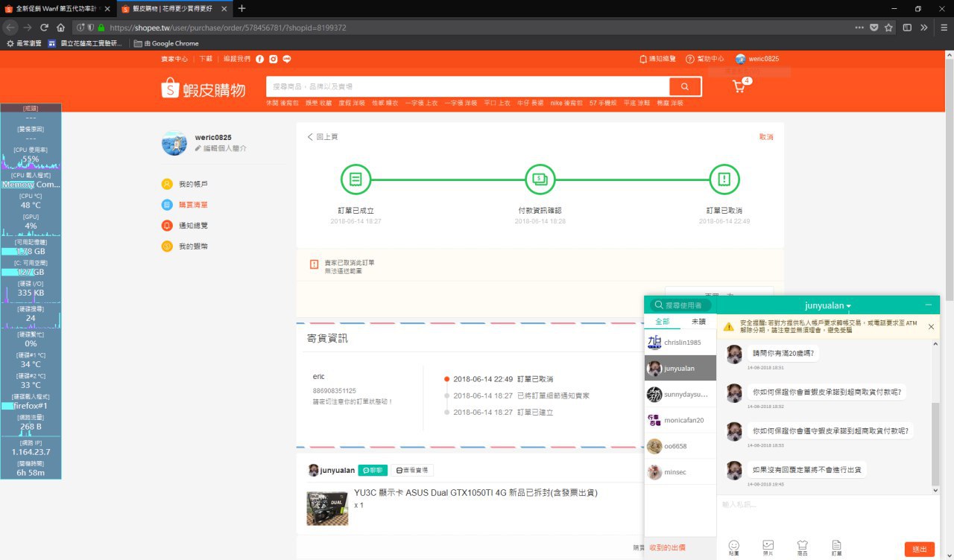Open weric0825 account menu in header
Screen dimensions: 954x560
757,59
